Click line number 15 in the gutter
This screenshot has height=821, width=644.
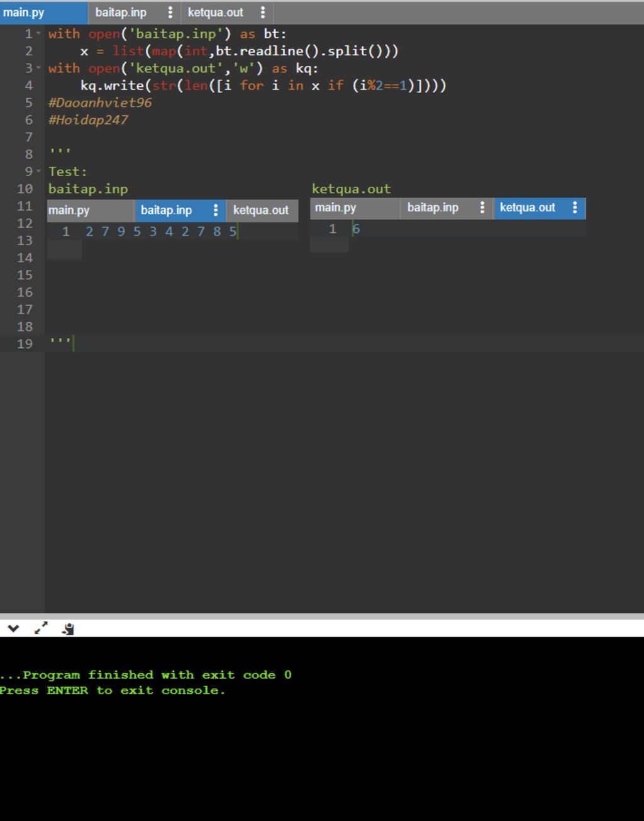pyautogui.click(x=25, y=275)
